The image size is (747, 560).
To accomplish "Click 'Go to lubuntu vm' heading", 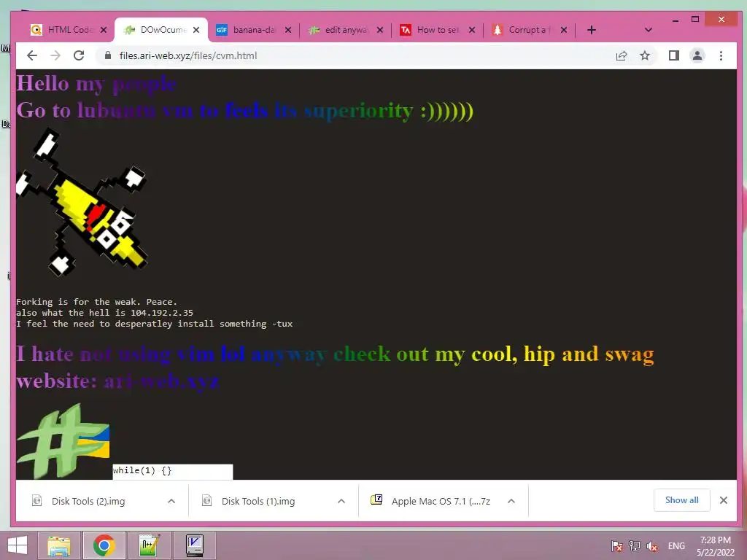I will click(x=244, y=111).
